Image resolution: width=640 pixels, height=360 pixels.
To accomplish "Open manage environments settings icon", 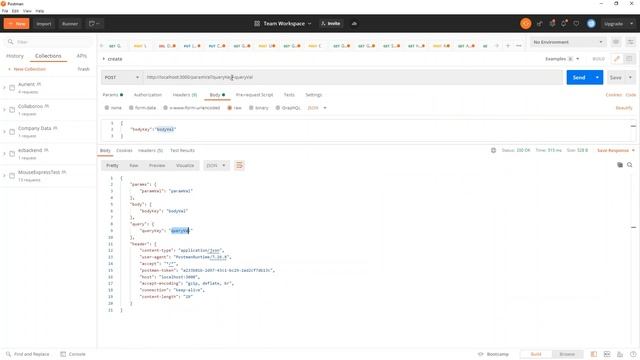I will [631, 42].
